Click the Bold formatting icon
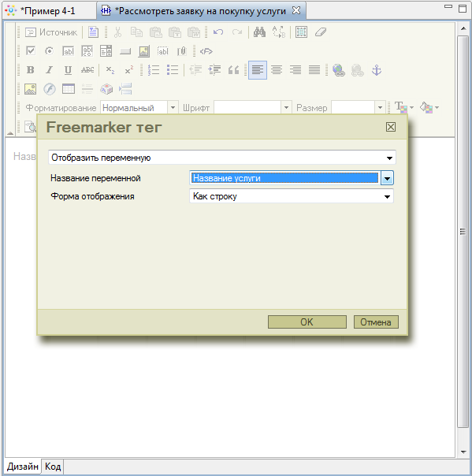 31,70
